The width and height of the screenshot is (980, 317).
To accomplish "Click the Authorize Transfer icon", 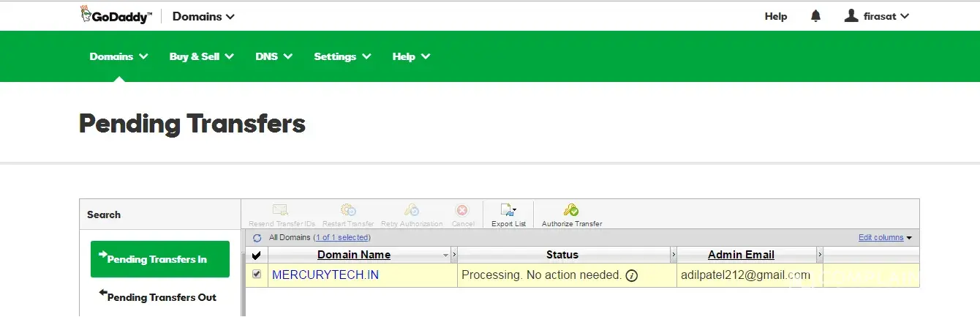I will [571, 211].
